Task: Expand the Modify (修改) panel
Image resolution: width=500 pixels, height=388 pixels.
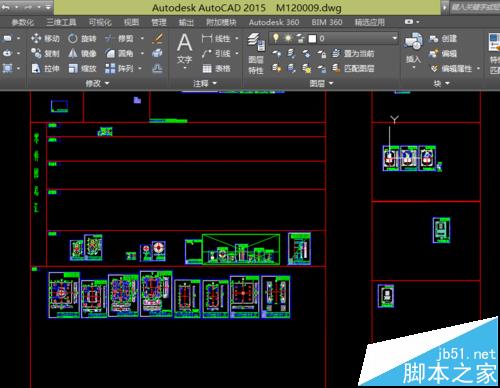Action: 97,83
